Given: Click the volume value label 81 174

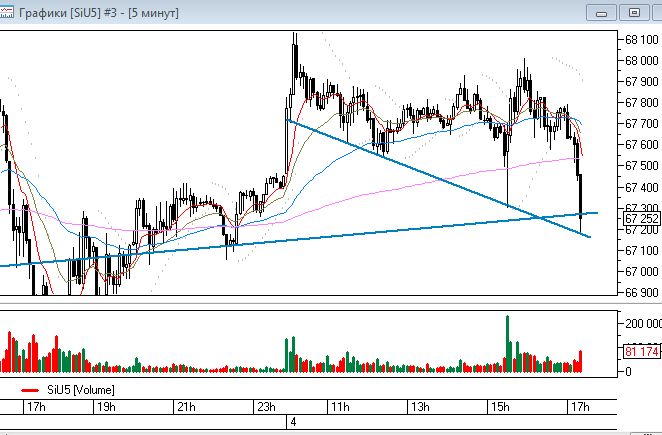Looking at the screenshot, I should (x=641, y=351).
